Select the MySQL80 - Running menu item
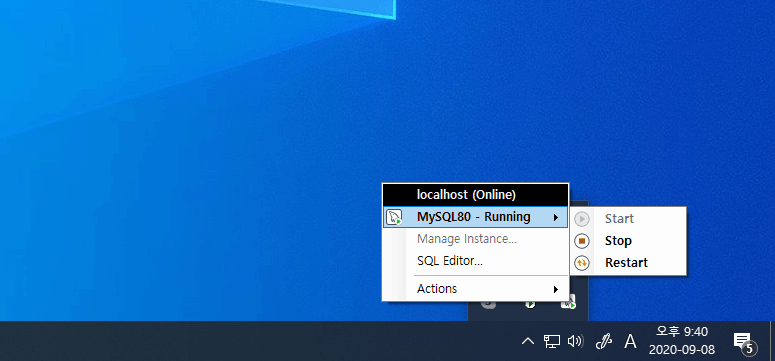 click(475, 217)
